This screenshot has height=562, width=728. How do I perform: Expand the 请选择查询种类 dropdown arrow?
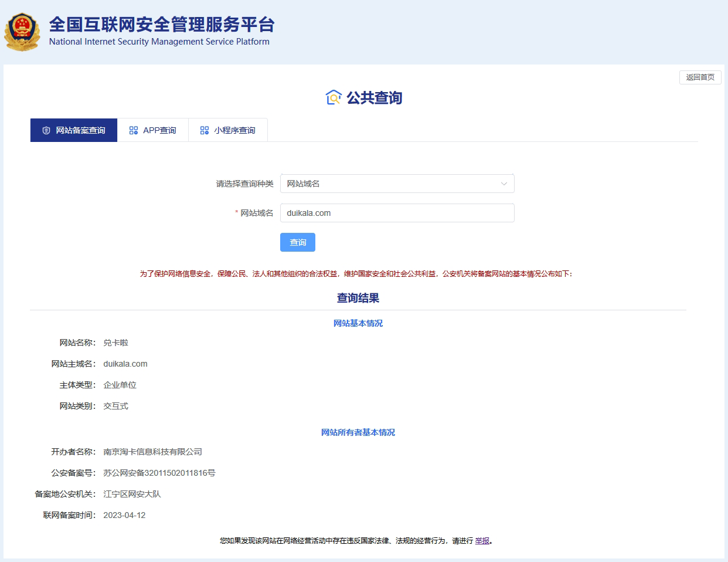pyautogui.click(x=504, y=184)
